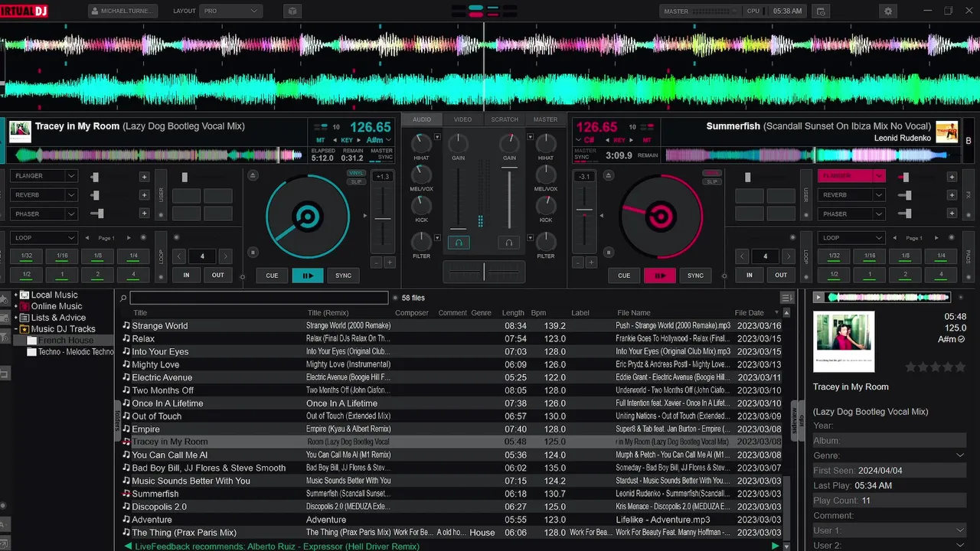The image size is (980, 551).
Task: Toggle SLIP mode on the left deck
Action: tap(355, 181)
